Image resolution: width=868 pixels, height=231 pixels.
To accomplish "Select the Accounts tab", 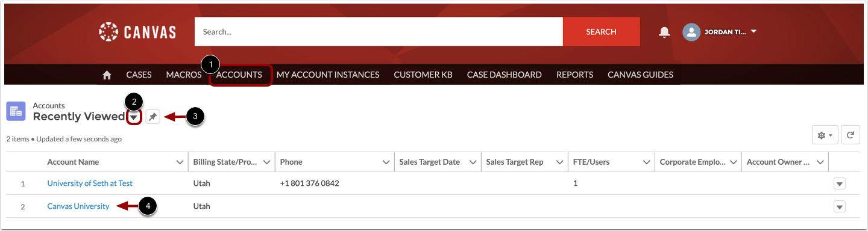I will click(239, 75).
